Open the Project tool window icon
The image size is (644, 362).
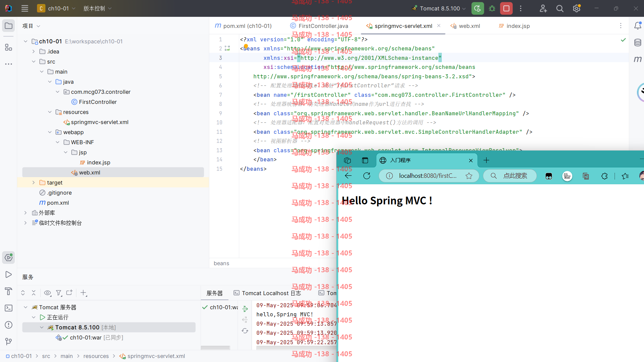coord(9,26)
